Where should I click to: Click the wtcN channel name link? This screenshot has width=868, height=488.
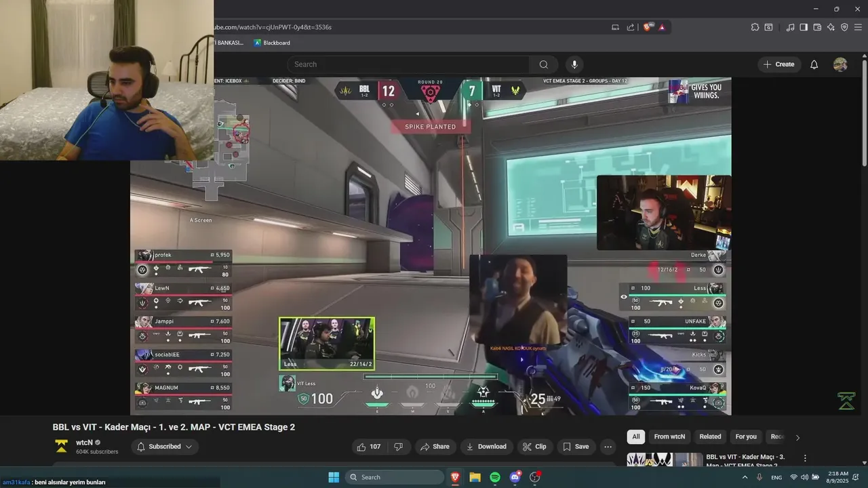84,442
